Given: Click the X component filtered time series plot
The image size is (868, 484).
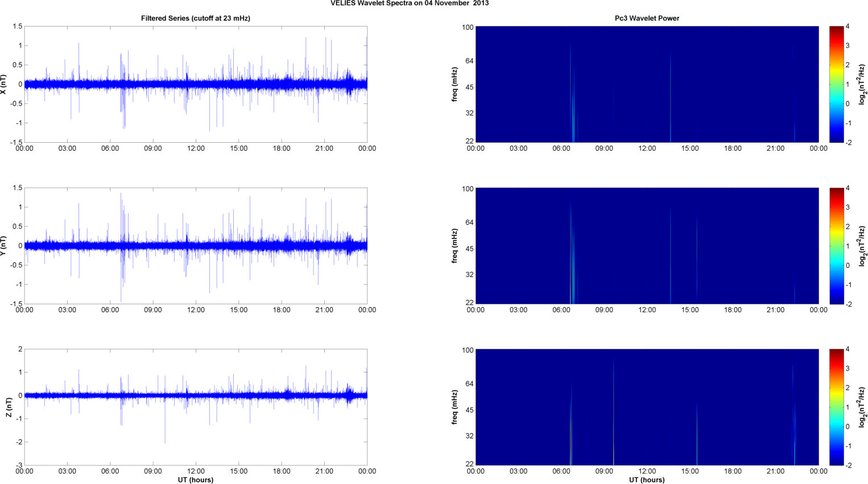Looking at the screenshot, I should [196, 84].
